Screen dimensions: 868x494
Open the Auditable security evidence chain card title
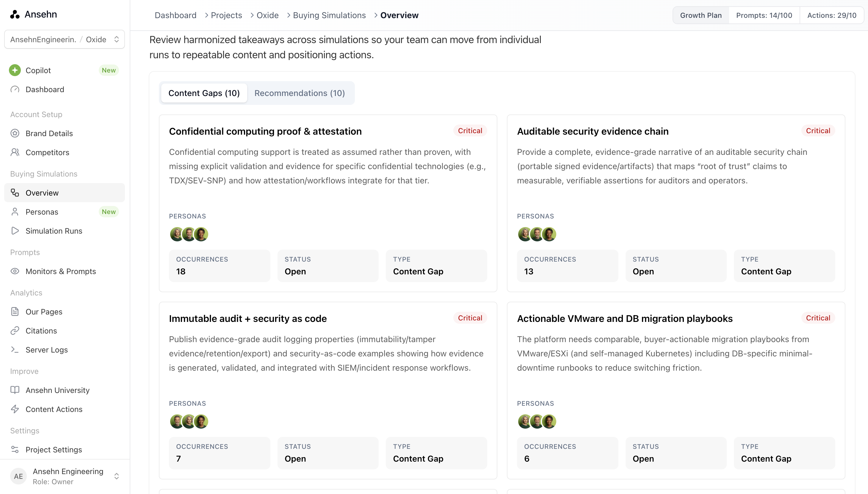[x=593, y=131]
